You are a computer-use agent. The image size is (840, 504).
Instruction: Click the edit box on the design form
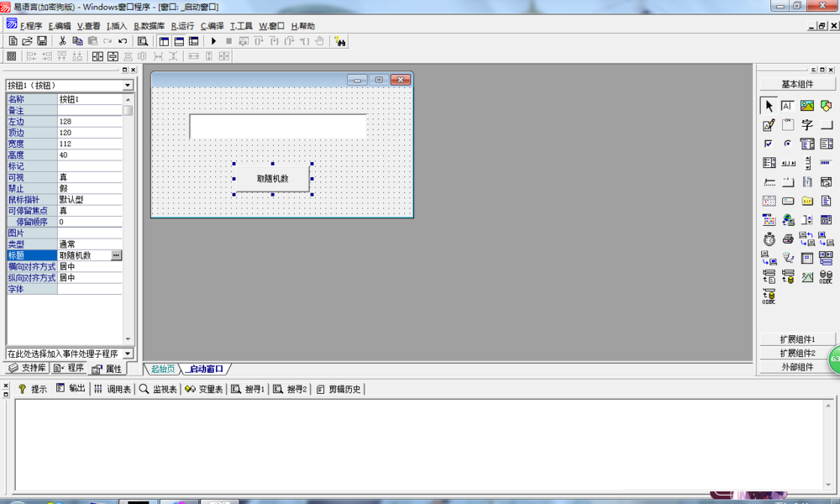pyautogui.click(x=277, y=126)
